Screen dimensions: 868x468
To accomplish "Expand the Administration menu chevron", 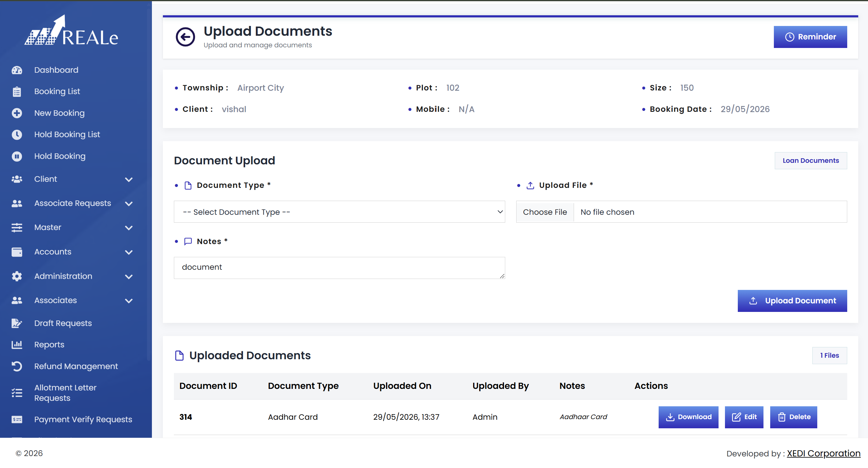I will click(129, 276).
